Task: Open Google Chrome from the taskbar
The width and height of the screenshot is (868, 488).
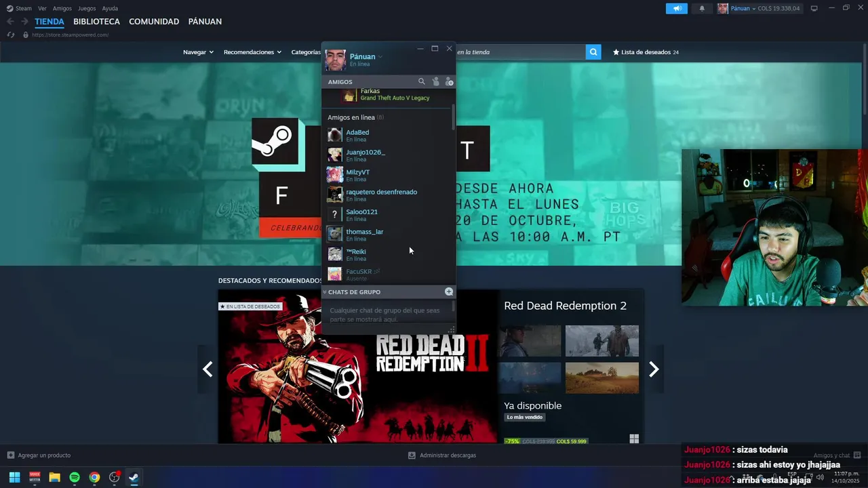Action: click(94, 477)
